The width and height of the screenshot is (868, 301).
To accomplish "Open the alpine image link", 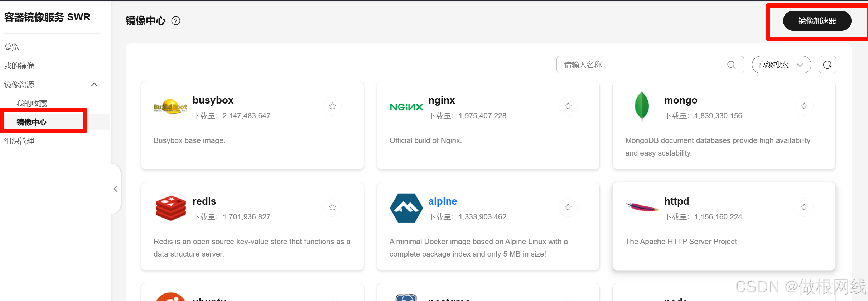I will pyautogui.click(x=443, y=201).
